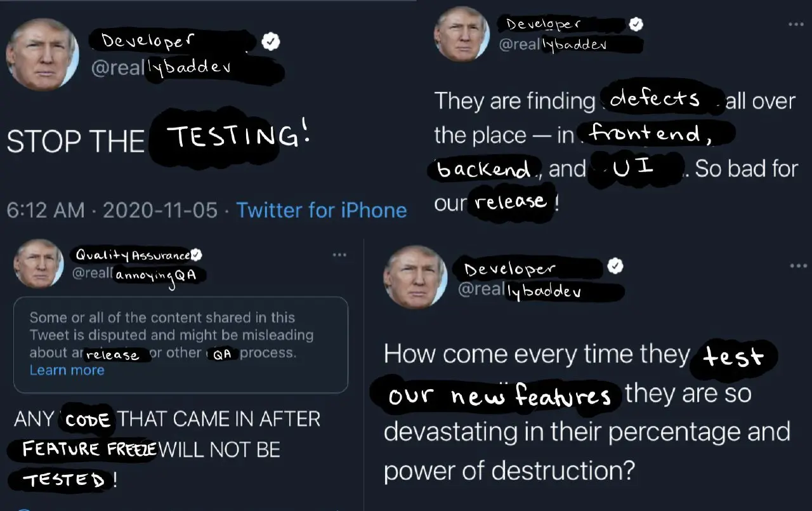Open avatar on the defects tweet
This screenshot has width=812, height=511.
point(461,34)
